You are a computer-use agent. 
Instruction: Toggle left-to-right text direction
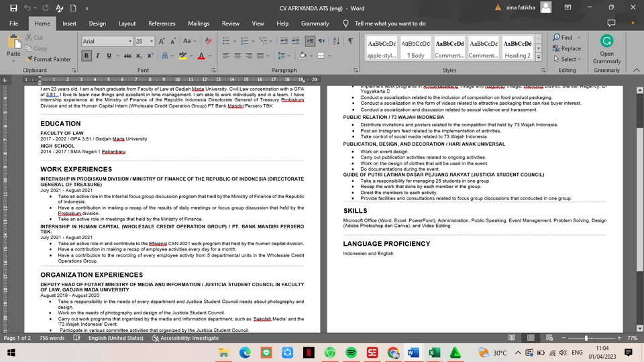310,41
